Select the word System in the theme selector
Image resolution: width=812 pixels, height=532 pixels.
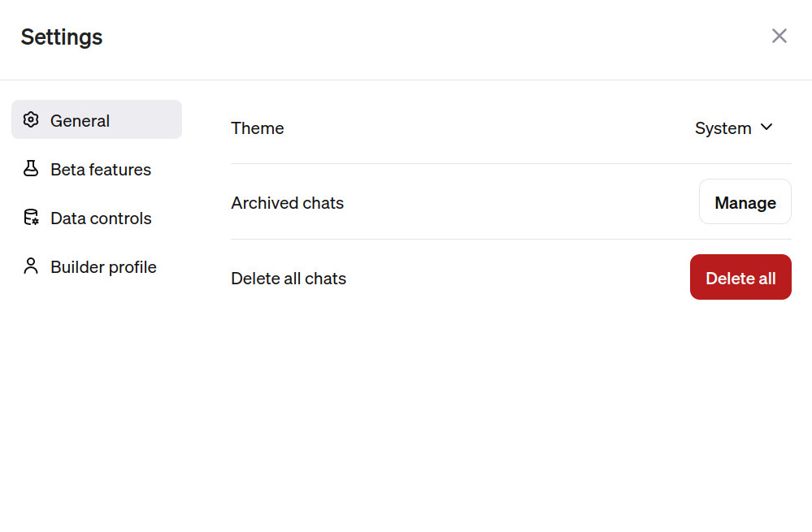[723, 128]
